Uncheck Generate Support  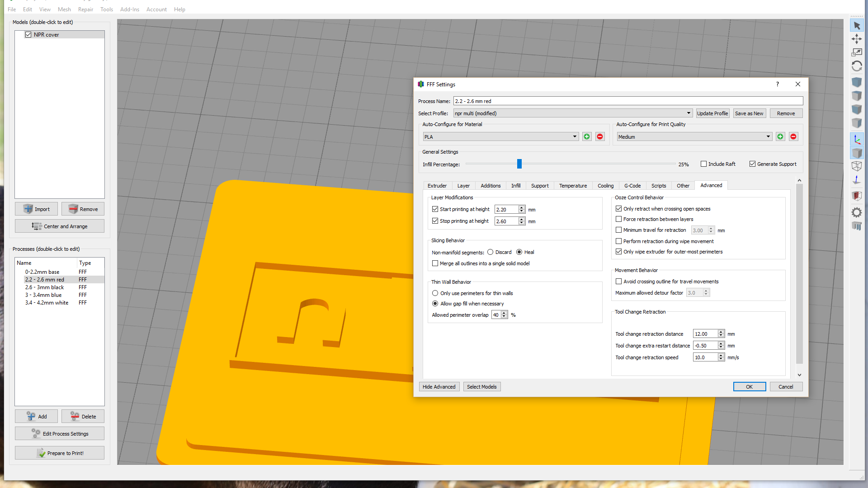click(x=753, y=164)
